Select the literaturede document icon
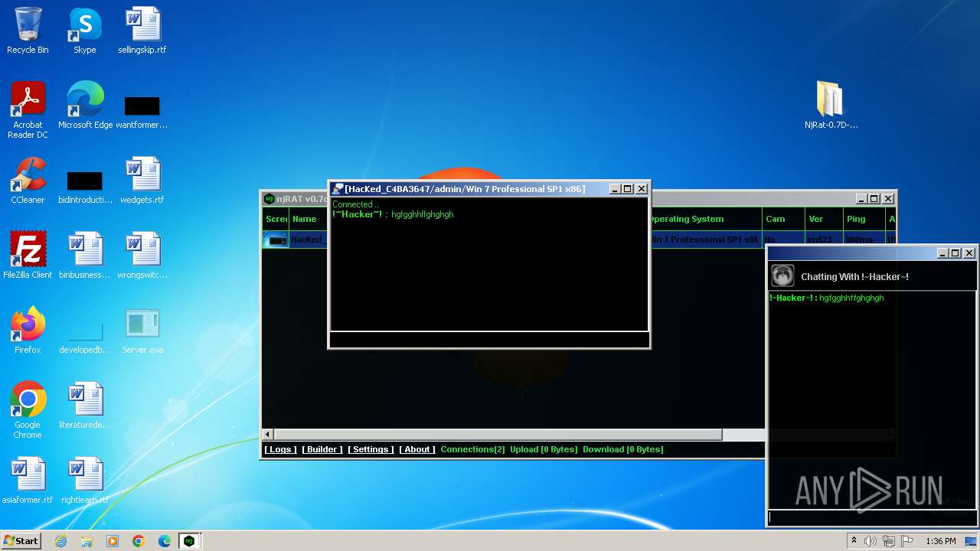The width and height of the screenshot is (980, 551). [85, 406]
